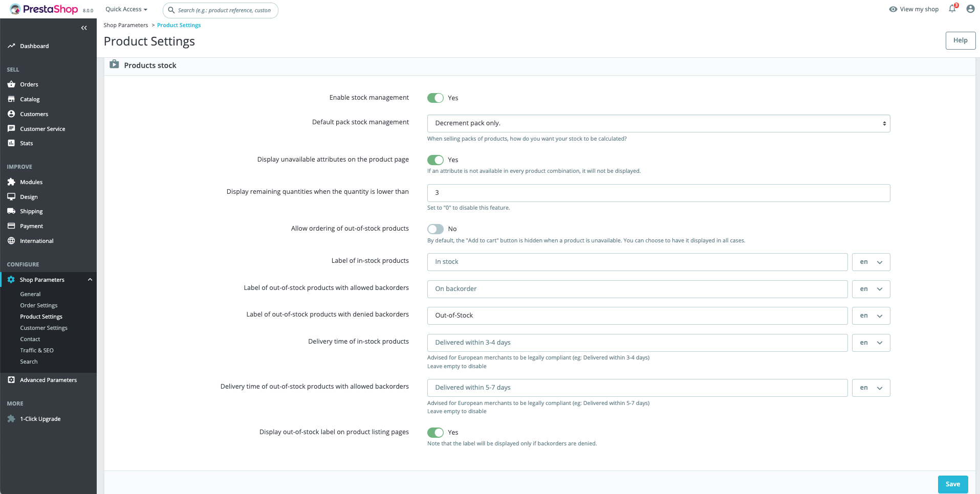Click the notifications bell icon
Image resolution: width=980 pixels, height=494 pixels.
(952, 9)
